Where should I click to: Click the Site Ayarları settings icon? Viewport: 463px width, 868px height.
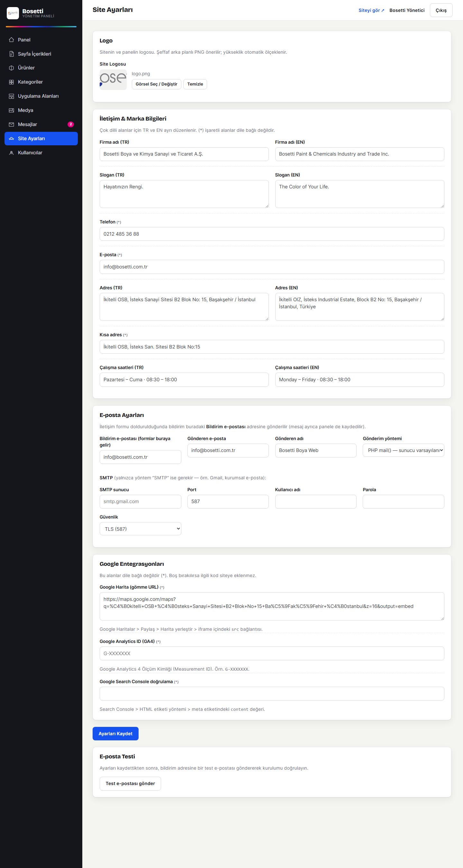[12, 139]
